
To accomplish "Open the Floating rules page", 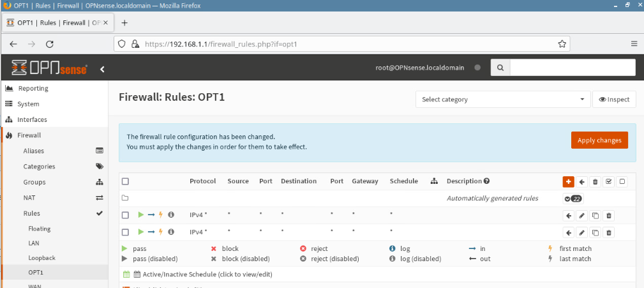I will [x=40, y=229].
